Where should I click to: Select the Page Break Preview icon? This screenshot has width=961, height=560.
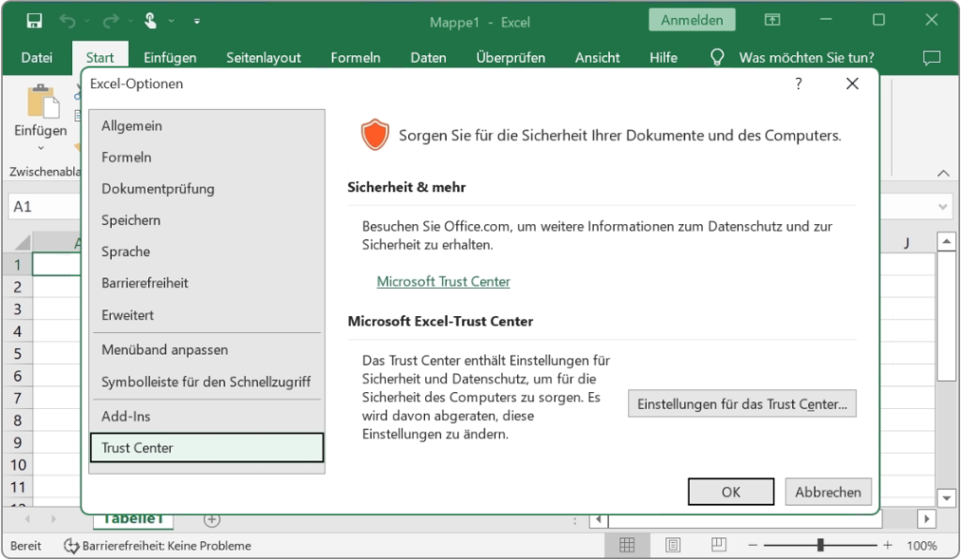718,545
